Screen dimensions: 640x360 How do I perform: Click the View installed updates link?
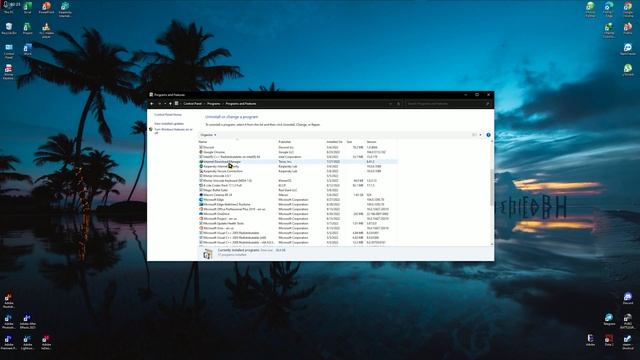point(169,124)
